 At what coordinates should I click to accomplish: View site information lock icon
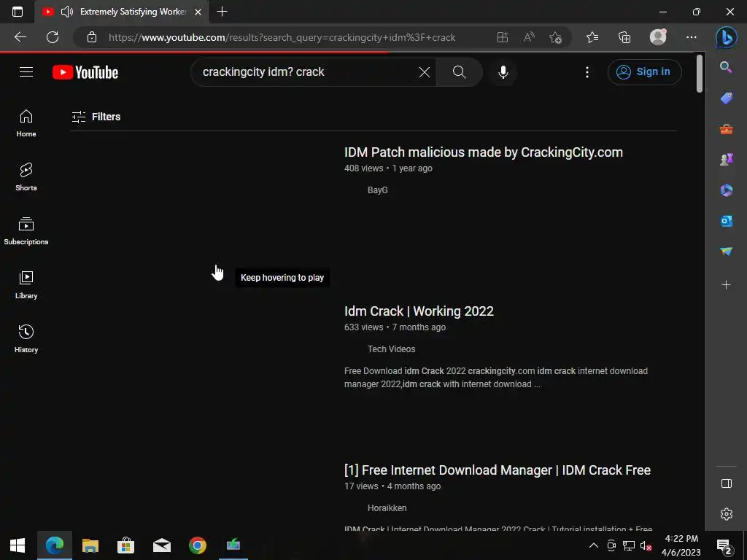pos(92,37)
